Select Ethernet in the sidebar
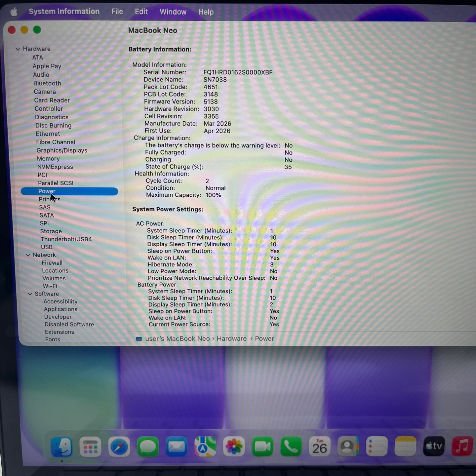 (x=48, y=134)
